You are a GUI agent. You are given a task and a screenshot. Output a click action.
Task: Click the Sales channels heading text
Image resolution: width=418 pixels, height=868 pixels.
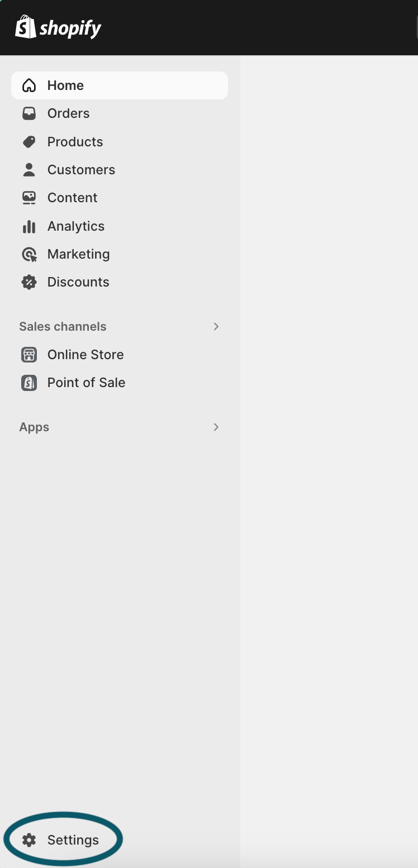click(63, 327)
